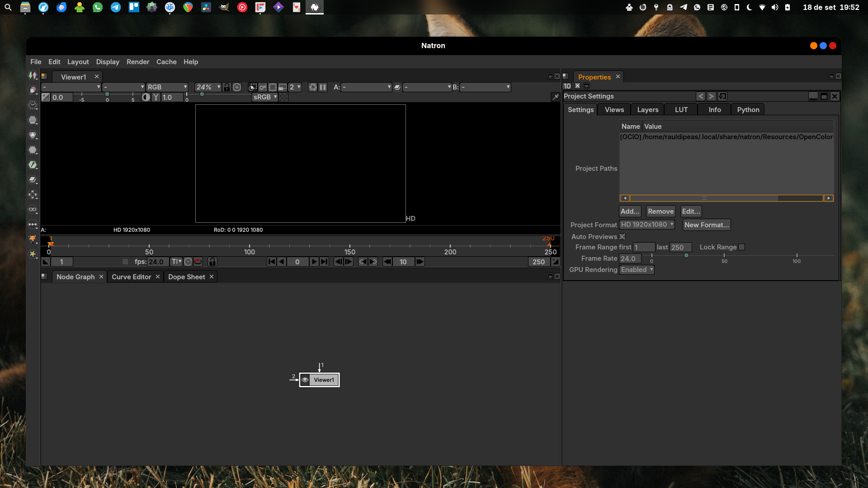Expand the GPU Rendering Enabled dropdown
Viewport: 868px width, 488px height.
pos(637,270)
